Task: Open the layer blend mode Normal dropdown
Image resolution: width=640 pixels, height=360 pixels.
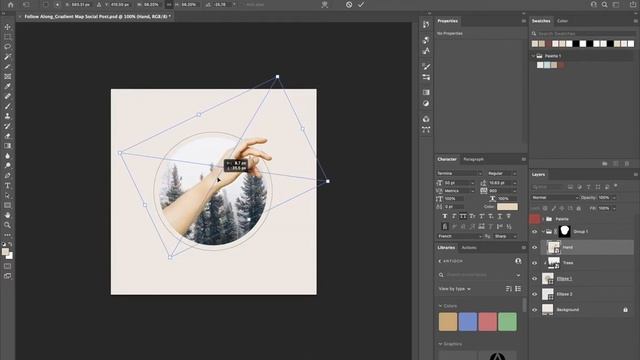Action: tap(555, 198)
